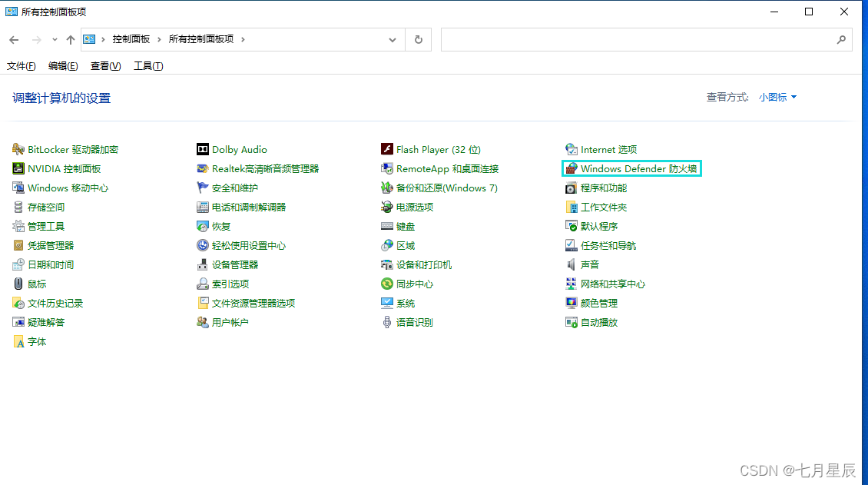Viewport: 868px width, 485px height.
Task: Open NVIDIA 控制面板 icon
Action: pos(18,168)
